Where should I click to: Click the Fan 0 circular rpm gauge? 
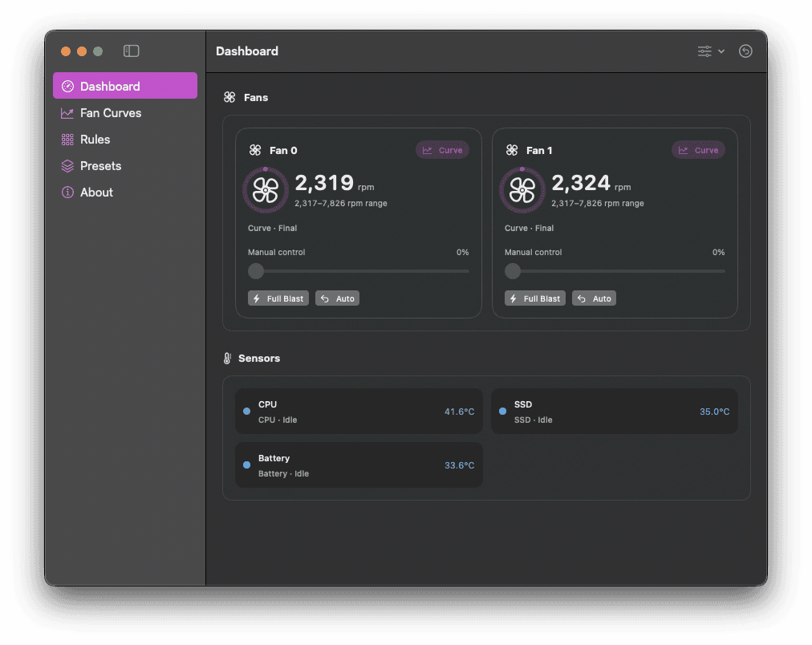[266, 190]
